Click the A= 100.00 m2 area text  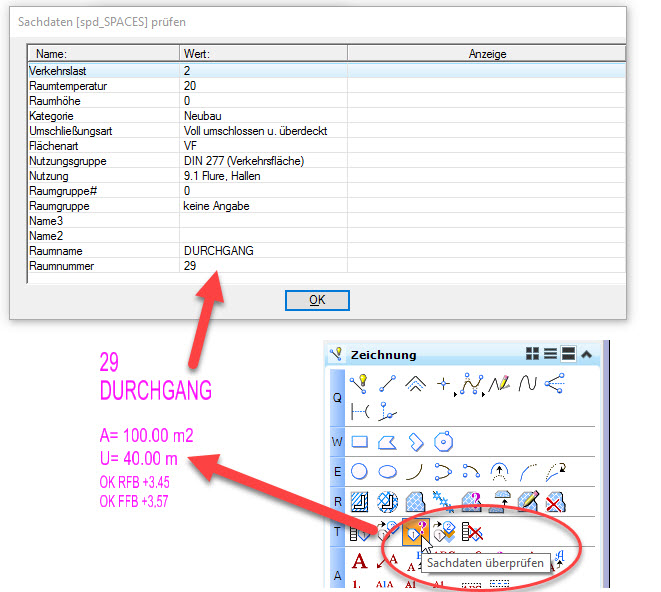(146, 435)
